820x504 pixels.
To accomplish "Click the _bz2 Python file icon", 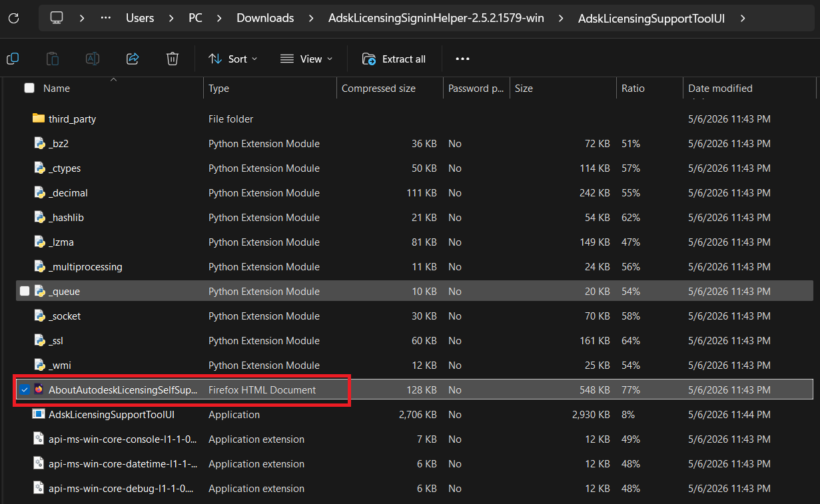I will pos(39,143).
